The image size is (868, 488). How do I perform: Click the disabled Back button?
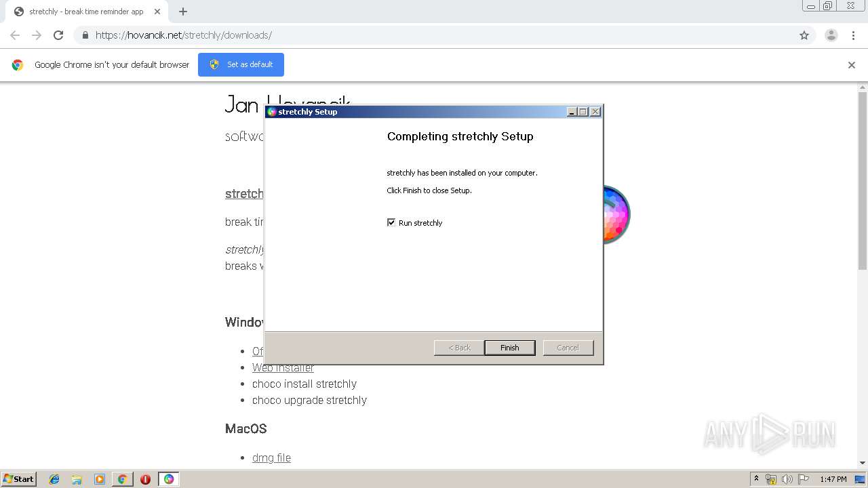tap(459, 348)
